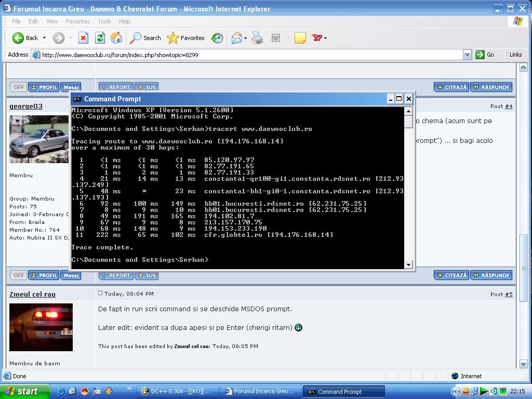Click the Command Prompt scrollbar up arrow
The image size is (532, 399).
tap(408, 111)
